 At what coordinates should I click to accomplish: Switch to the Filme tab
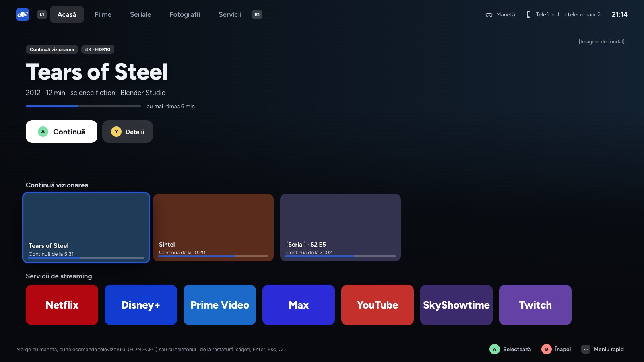(x=103, y=14)
